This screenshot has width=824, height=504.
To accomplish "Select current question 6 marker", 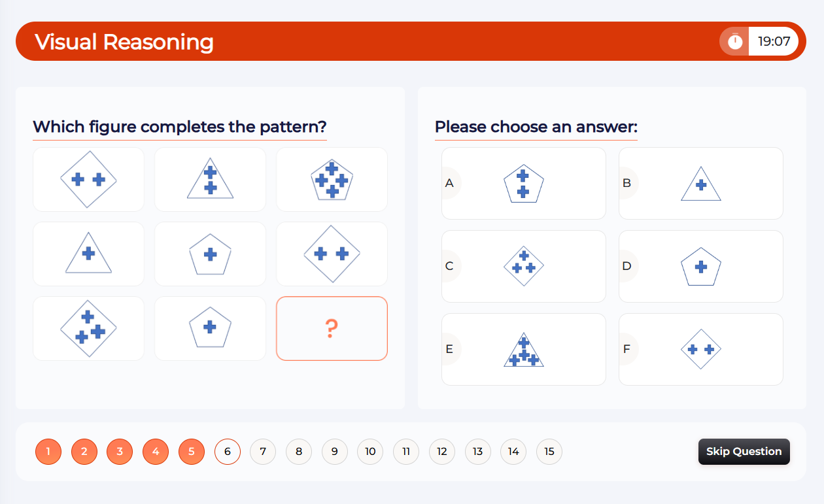I will [x=228, y=452].
